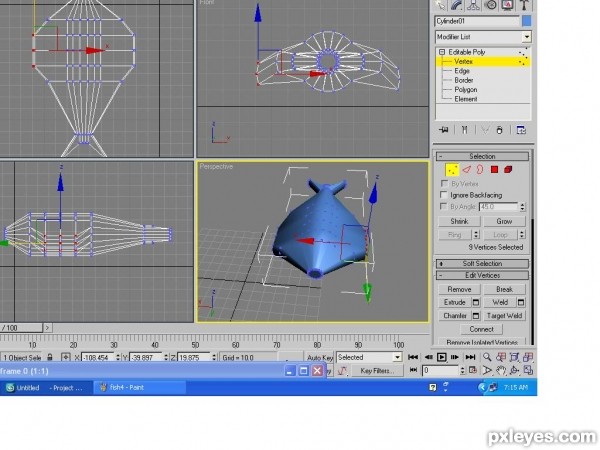Click the Pin Stack icon
The image size is (600, 450).
pos(444,130)
